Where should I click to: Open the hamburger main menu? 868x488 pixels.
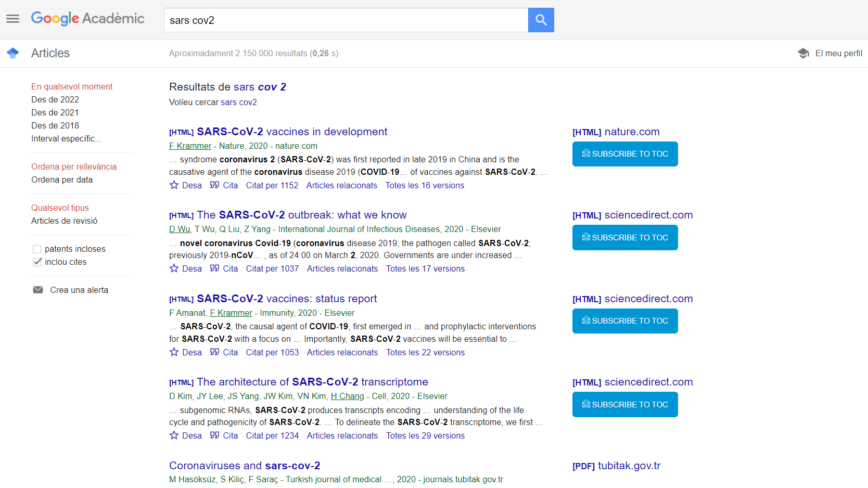tap(12, 19)
